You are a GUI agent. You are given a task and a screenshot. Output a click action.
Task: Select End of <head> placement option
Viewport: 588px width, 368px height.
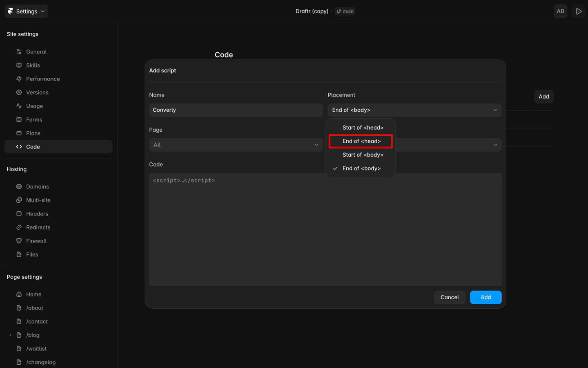point(361,141)
